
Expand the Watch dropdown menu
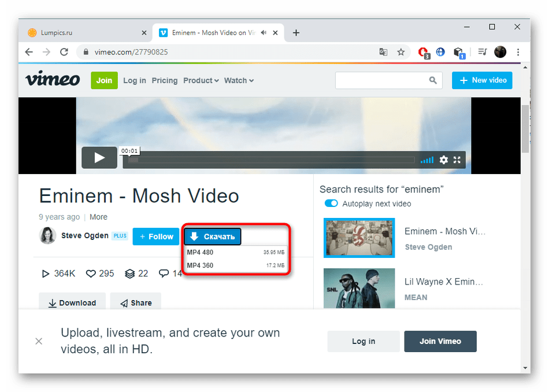click(x=239, y=80)
